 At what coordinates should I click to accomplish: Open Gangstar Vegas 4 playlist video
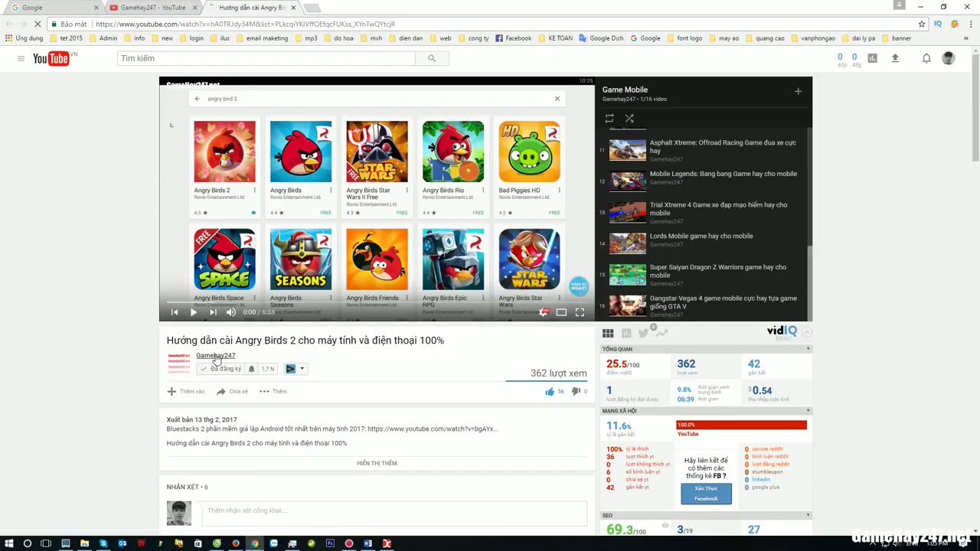tap(703, 305)
